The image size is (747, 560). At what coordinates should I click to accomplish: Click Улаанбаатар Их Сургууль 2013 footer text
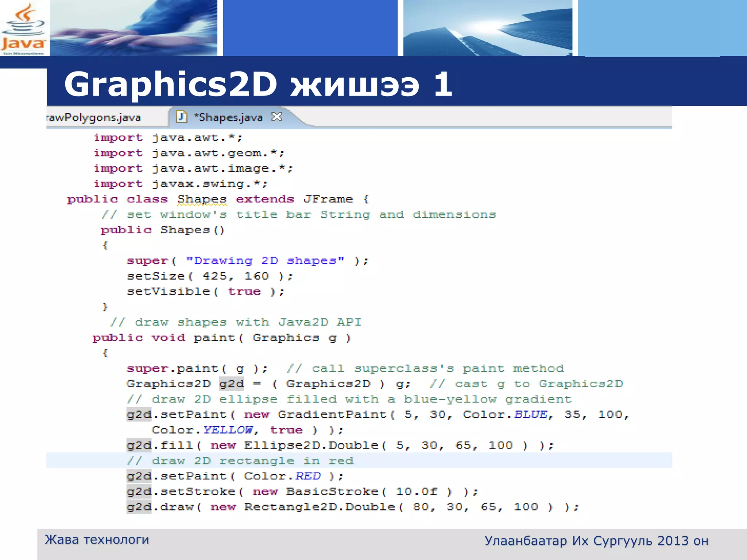(x=596, y=541)
